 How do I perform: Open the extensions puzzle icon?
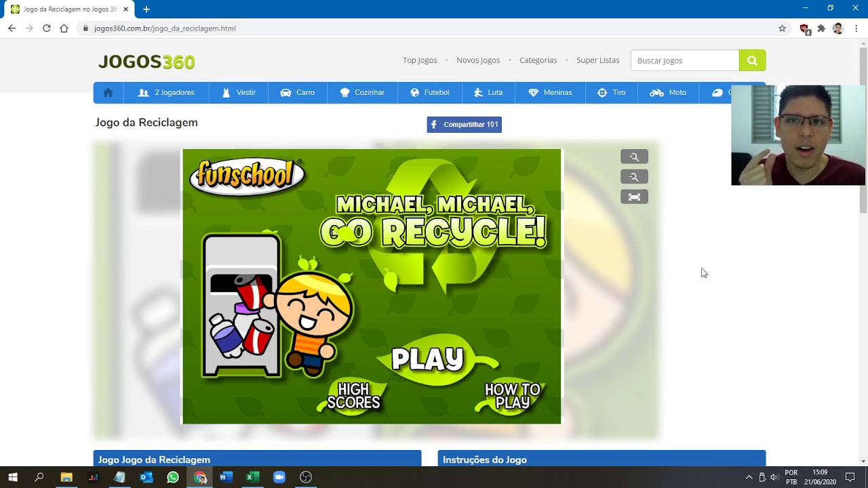point(821,28)
